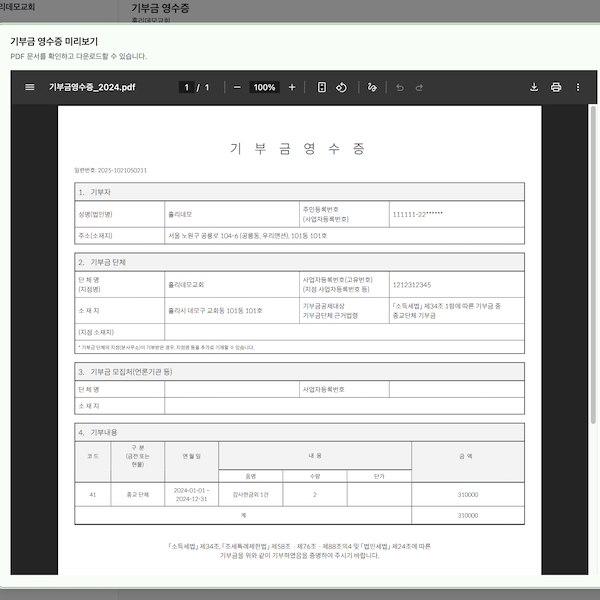The width and height of the screenshot is (600, 600).
Task: Click the 1. 기부자 section header
Action: (x=96, y=191)
